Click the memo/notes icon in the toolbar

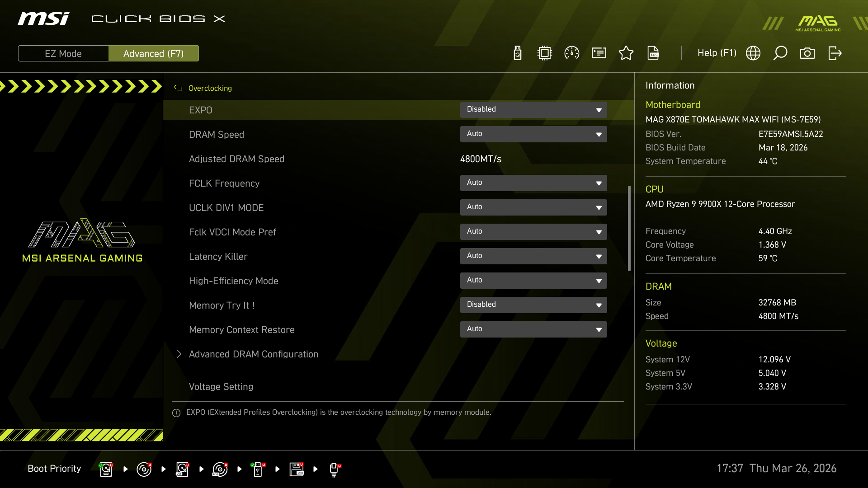599,53
